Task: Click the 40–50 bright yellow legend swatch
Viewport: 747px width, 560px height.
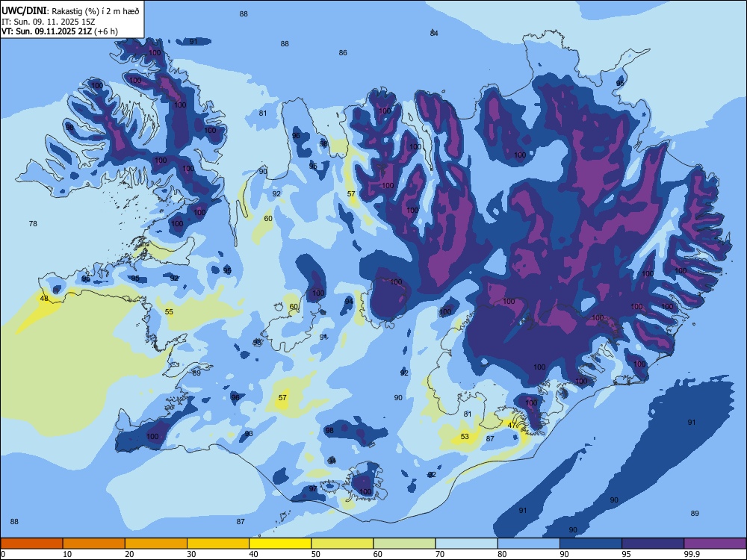Action: [x=280, y=544]
